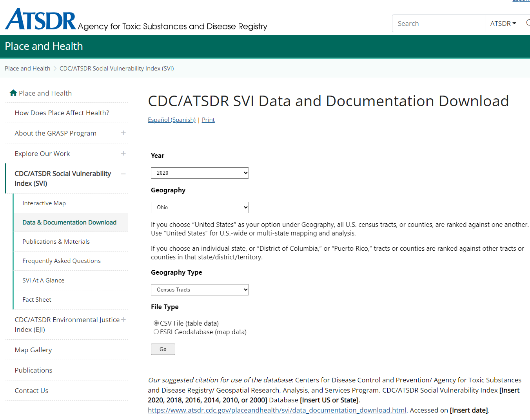Select Data & Documentation Download sidebar item

pos(69,222)
